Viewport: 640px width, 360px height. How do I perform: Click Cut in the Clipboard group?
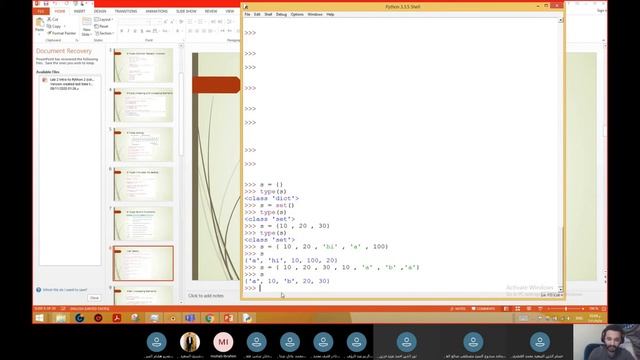pyautogui.click(x=53, y=19)
